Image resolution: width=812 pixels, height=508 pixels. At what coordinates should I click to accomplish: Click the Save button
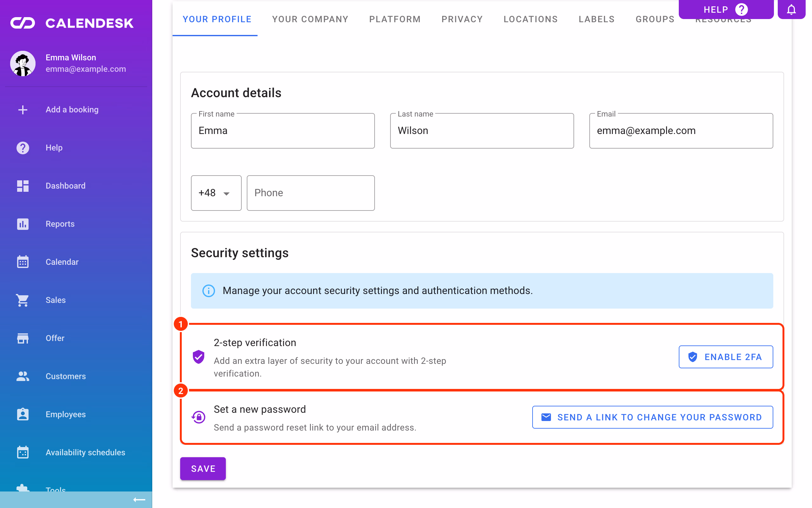[203, 469]
